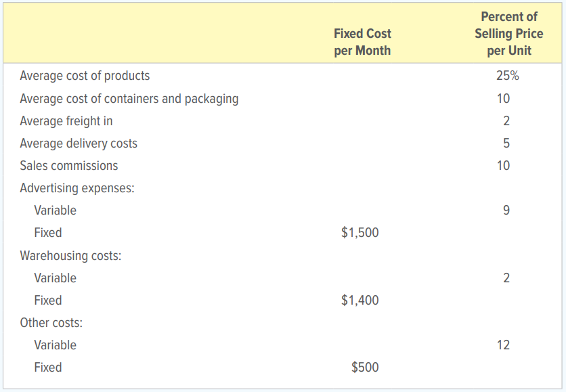
Task: Click the Variable label under Warehousing costs
Action: pyautogui.click(x=56, y=278)
